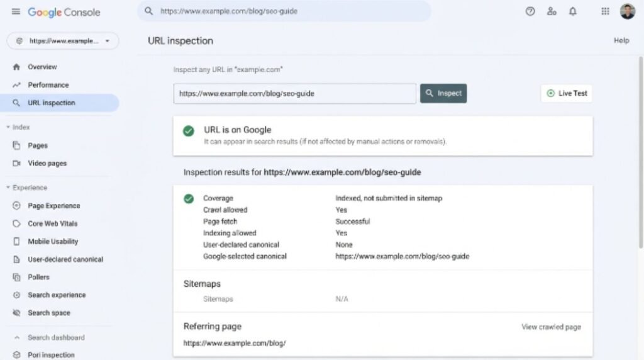Click the page vertical scrollbar
This screenshot has width=644, height=360.
(640, 153)
